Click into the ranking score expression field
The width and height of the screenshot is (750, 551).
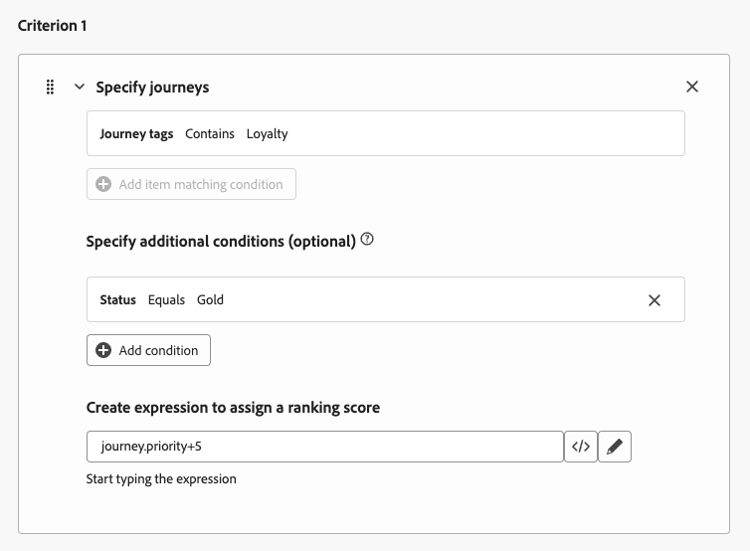tap(325, 446)
